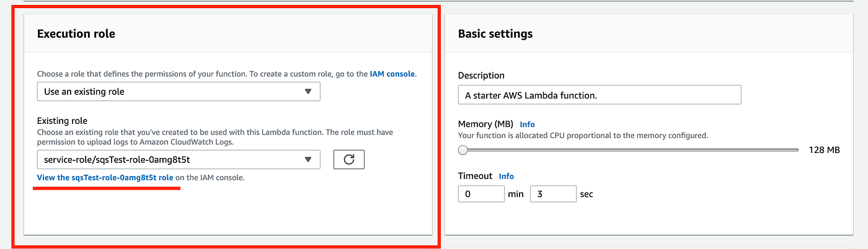
Task: Click the Info link beside Memory (MB)
Action: [x=527, y=124]
